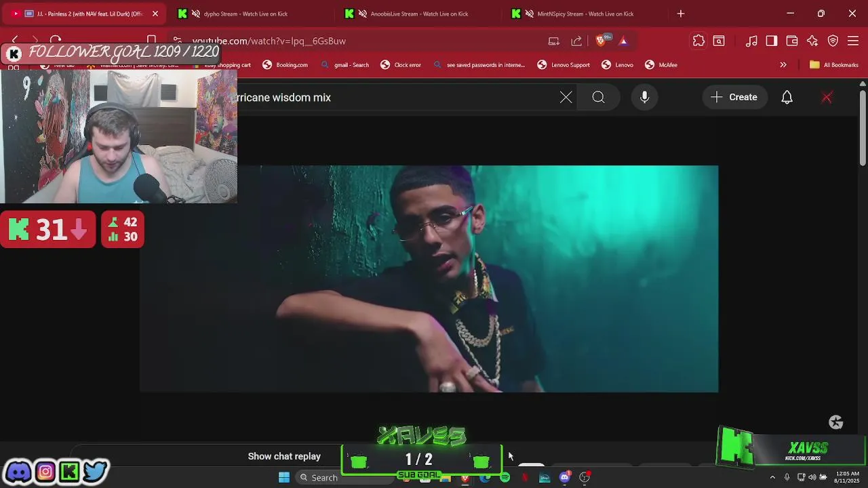Close the Painless 2 YouTube tab
868x488 pixels.
click(x=155, y=14)
